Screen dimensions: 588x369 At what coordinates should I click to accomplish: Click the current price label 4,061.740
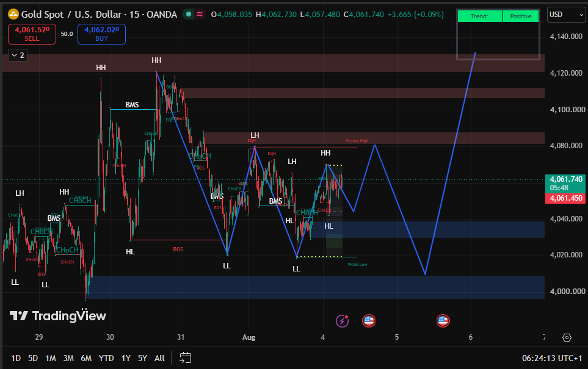point(565,183)
